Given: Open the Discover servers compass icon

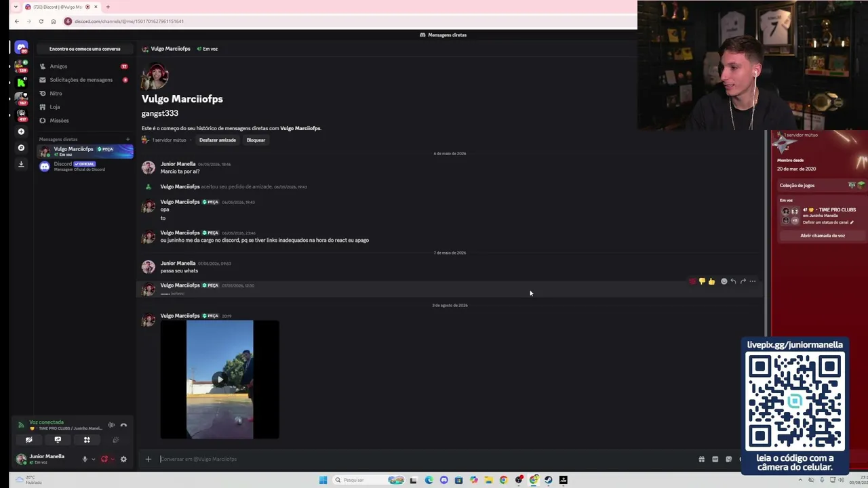Looking at the screenshot, I should (21, 148).
